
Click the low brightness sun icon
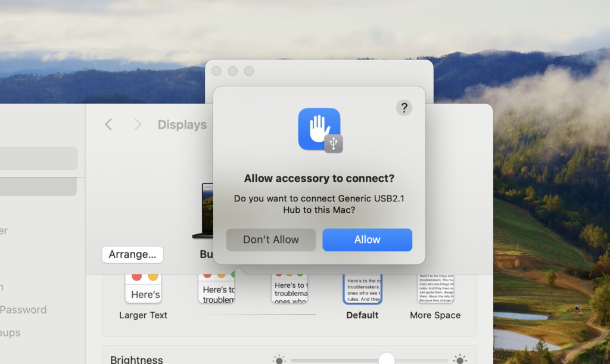(279, 360)
